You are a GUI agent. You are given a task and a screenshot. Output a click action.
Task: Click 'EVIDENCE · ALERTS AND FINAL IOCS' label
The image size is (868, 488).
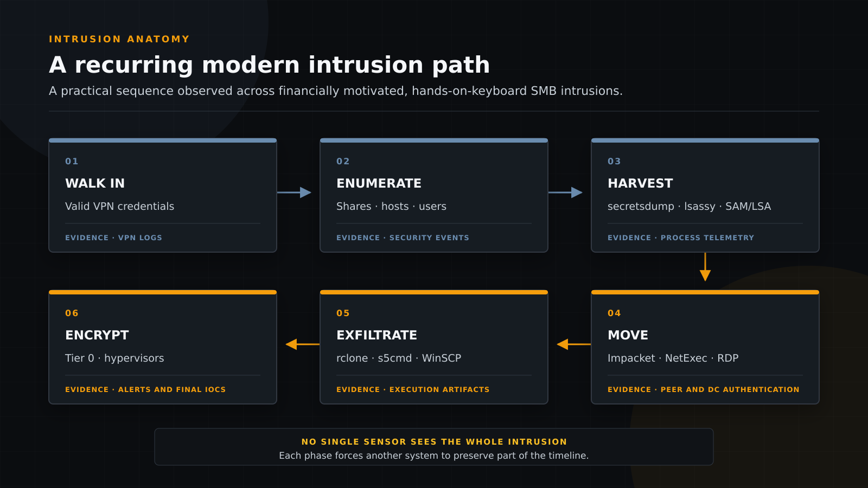point(145,389)
